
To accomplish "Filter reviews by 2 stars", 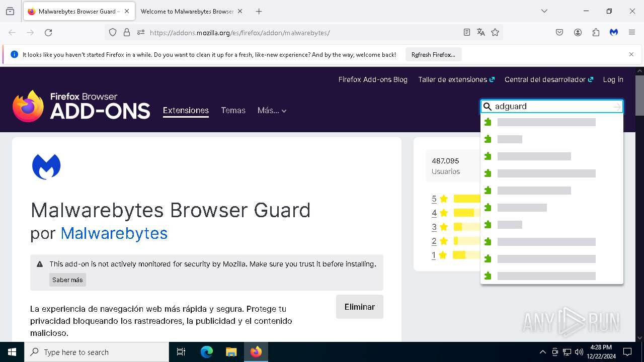I will (434, 241).
